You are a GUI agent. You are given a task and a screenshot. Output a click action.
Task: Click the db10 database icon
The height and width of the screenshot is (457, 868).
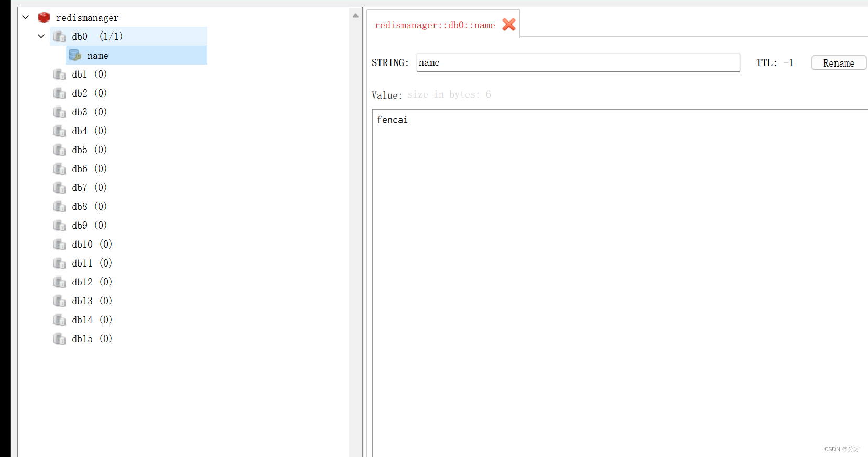tap(59, 244)
